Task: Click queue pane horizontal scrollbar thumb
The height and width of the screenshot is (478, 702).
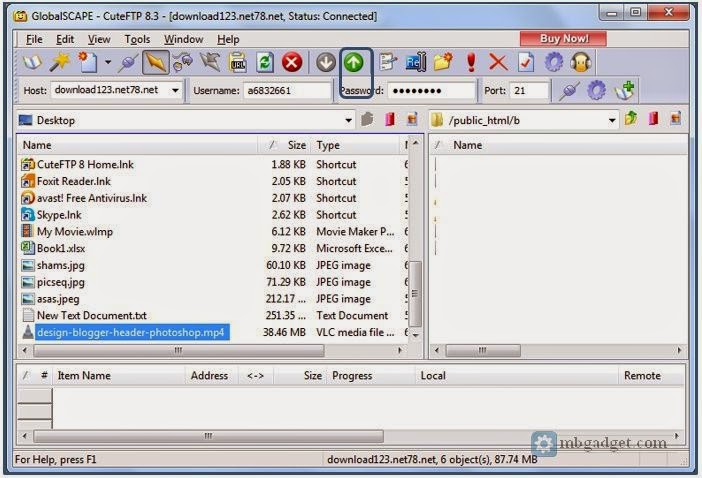Action: click(209, 436)
